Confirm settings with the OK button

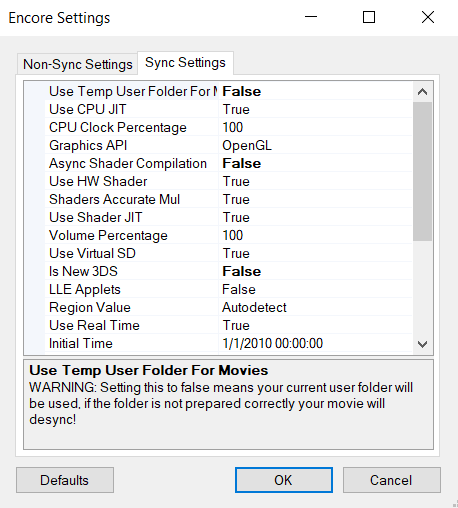click(x=284, y=480)
